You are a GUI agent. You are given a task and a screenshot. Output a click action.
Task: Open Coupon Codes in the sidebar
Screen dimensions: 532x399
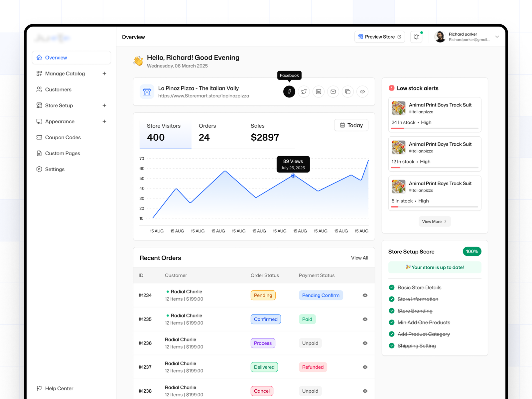pos(63,137)
